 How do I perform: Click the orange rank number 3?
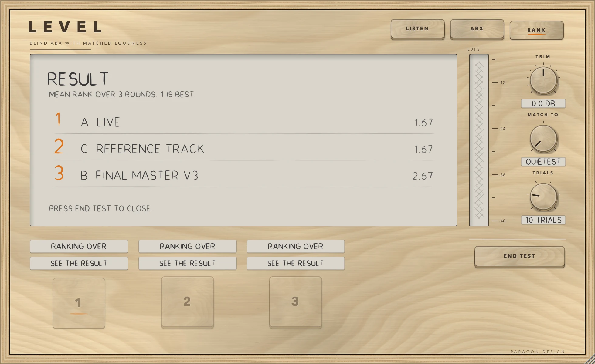(59, 173)
